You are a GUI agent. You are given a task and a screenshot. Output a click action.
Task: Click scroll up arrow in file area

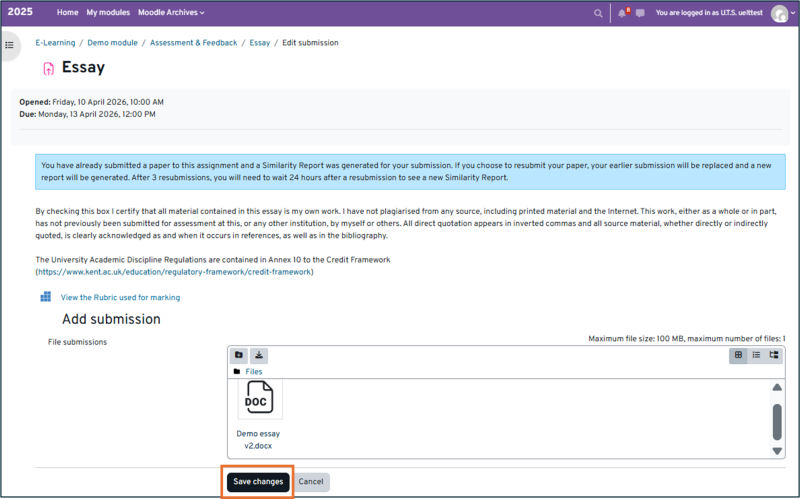[x=777, y=387]
